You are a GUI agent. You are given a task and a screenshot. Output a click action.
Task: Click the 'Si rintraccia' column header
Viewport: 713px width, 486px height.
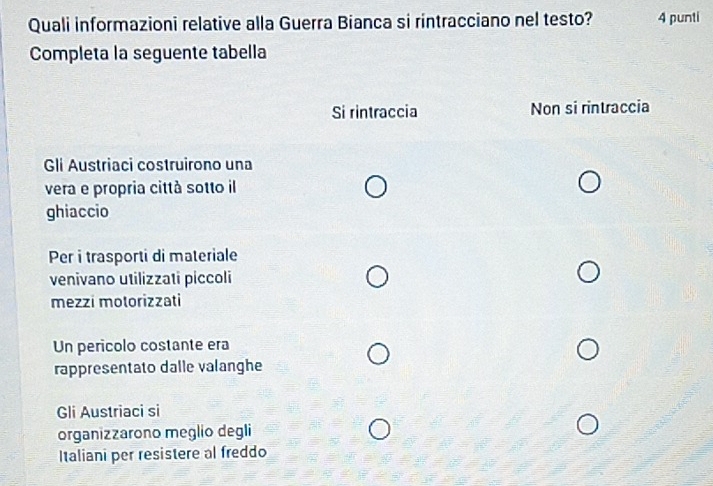coord(374,111)
